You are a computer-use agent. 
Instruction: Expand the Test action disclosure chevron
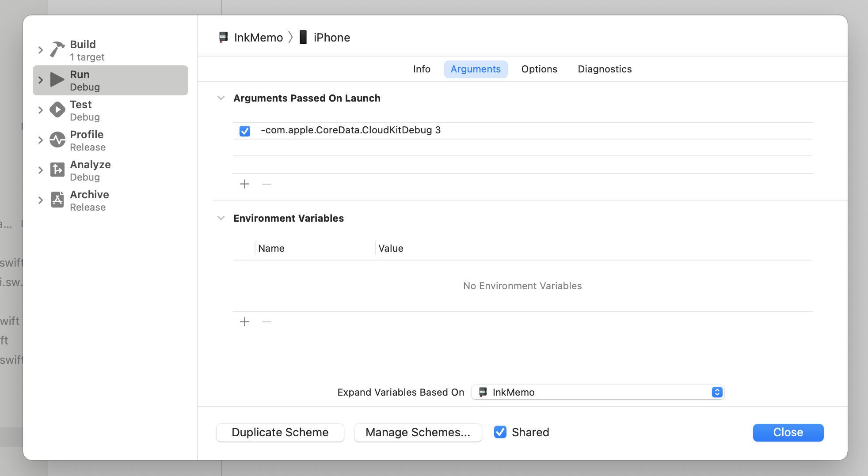40,110
